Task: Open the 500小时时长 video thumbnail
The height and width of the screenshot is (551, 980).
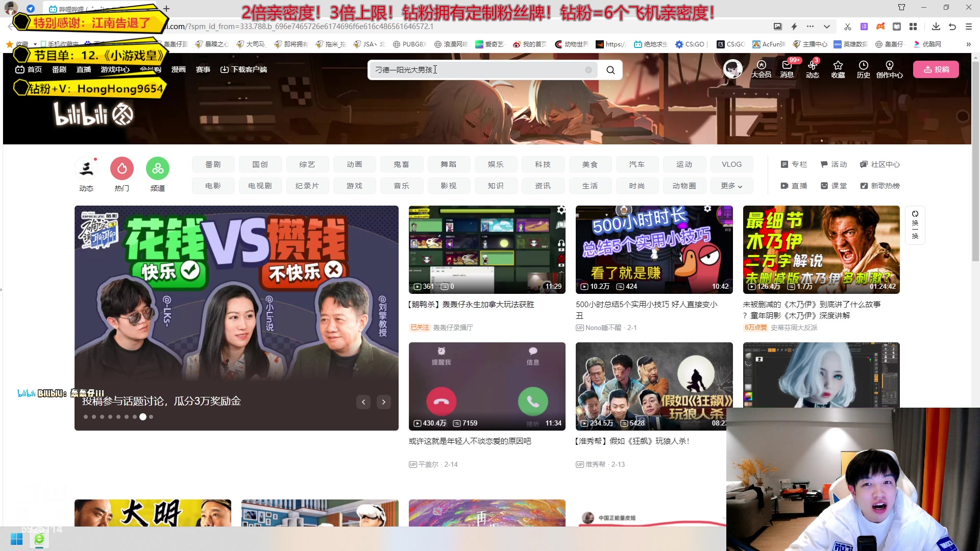Action: (654, 249)
